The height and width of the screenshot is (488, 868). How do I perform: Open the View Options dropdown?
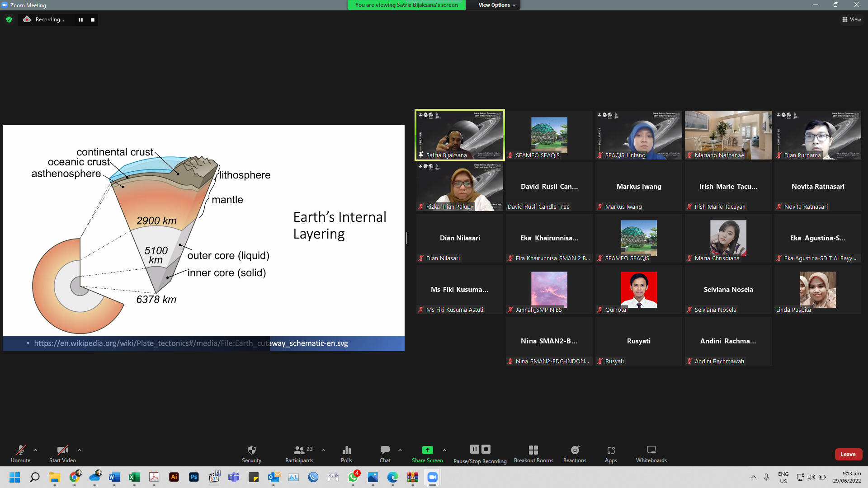[x=493, y=5]
